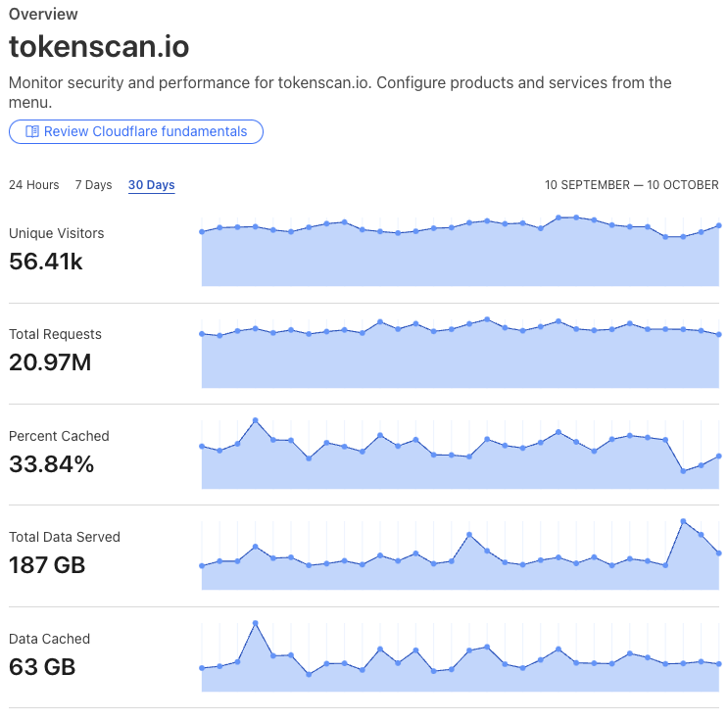This screenshot has height=721, width=728.
Task: Click the Data Cached 63 GB value
Action: tap(42, 667)
